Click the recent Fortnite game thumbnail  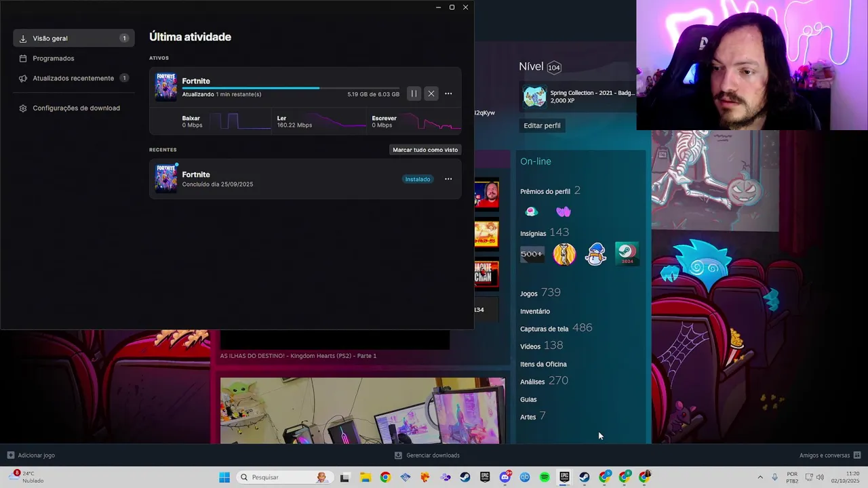click(x=165, y=179)
